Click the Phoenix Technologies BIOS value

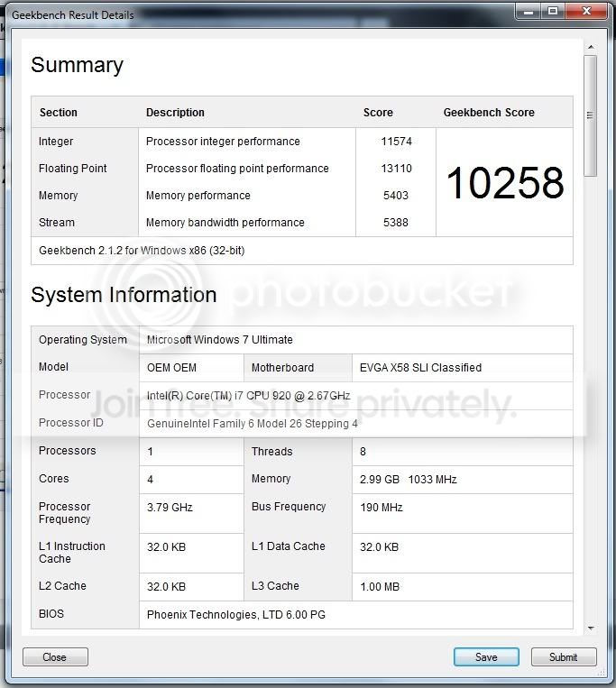[x=235, y=615]
